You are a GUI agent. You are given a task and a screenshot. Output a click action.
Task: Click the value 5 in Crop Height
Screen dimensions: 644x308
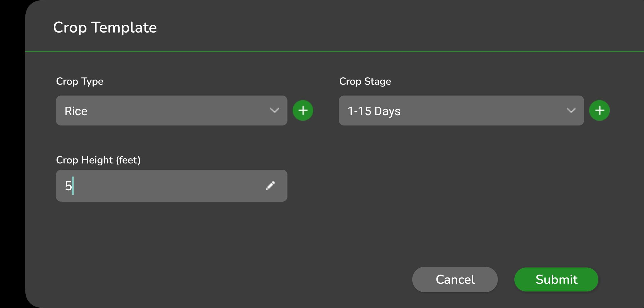[68, 186]
